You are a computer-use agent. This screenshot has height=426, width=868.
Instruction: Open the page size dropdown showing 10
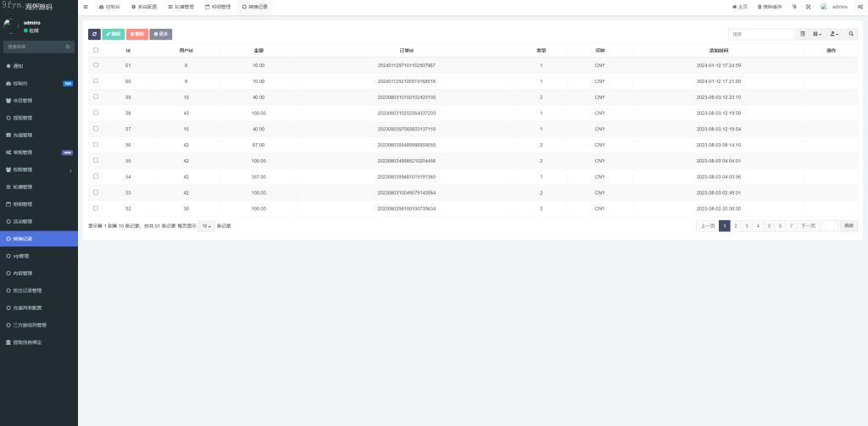pyautogui.click(x=206, y=226)
